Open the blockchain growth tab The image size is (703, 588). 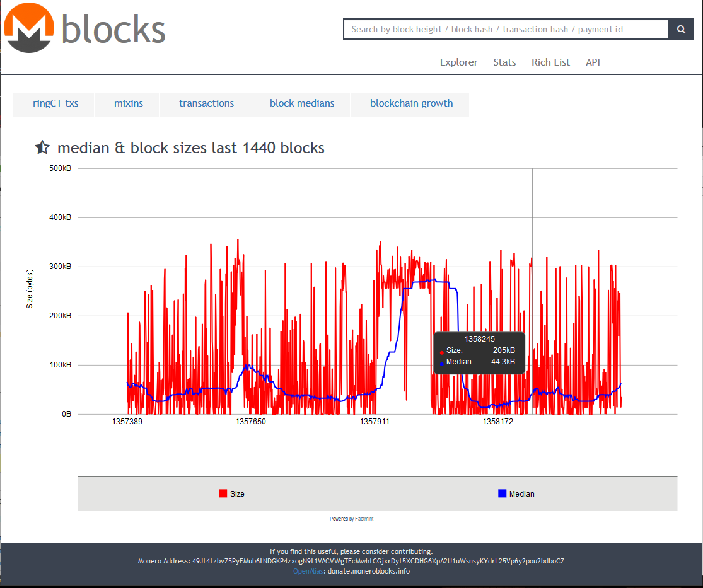(x=411, y=103)
